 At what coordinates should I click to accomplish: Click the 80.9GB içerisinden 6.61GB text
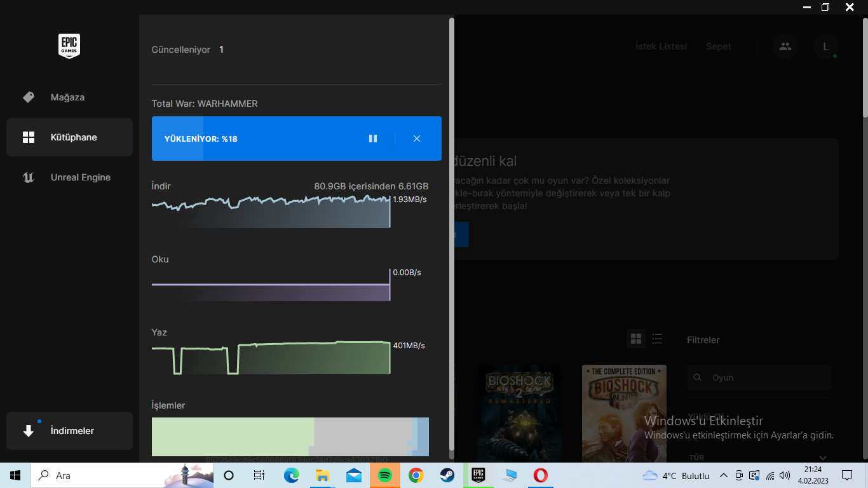click(x=371, y=186)
